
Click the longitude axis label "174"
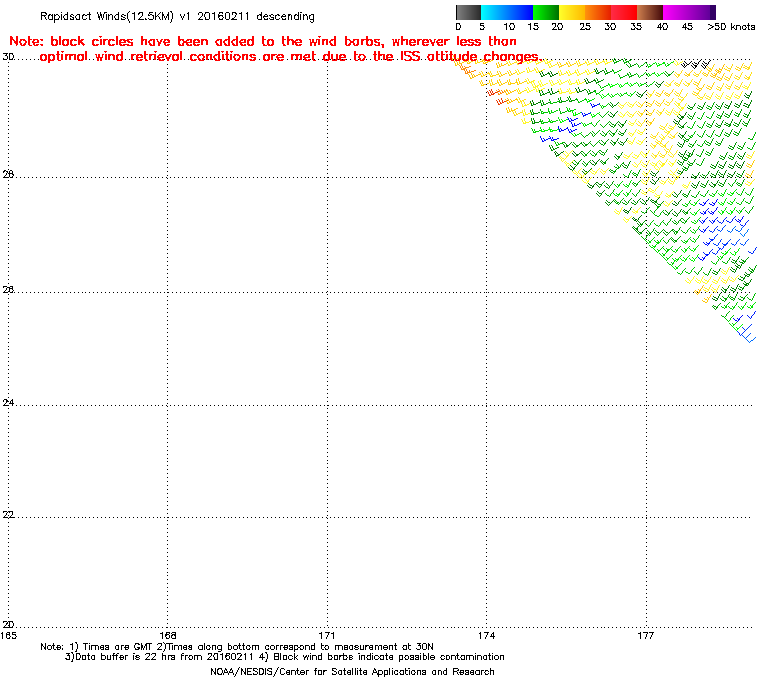487,635
